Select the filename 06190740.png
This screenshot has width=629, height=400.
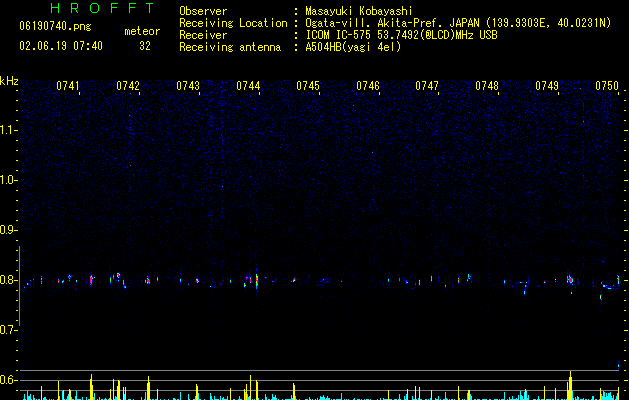tap(55, 26)
